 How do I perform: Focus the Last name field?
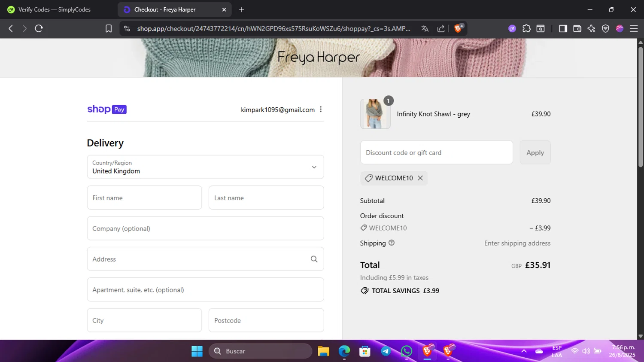pos(266,198)
